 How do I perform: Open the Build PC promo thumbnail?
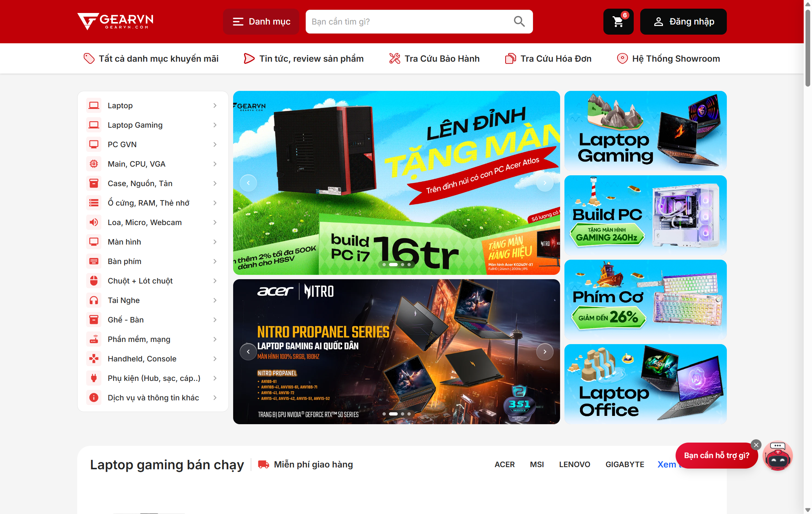645,215
